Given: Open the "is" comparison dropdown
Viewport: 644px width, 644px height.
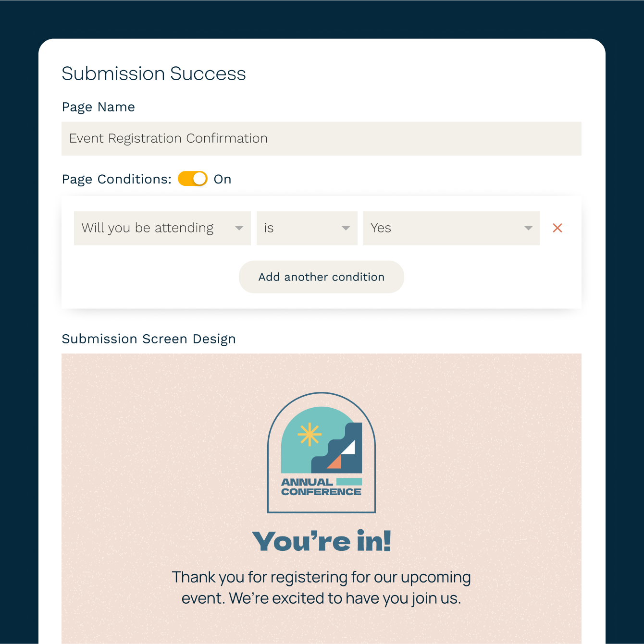Looking at the screenshot, I should tap(298, 228).
